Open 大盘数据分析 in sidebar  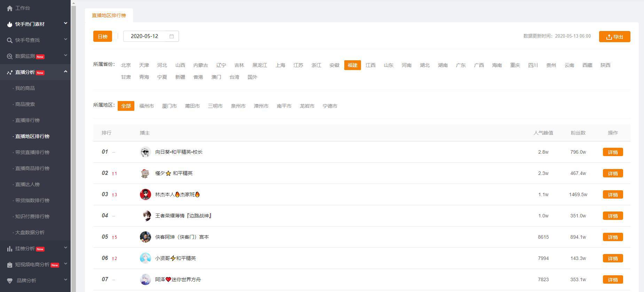(x=30, y=232)
